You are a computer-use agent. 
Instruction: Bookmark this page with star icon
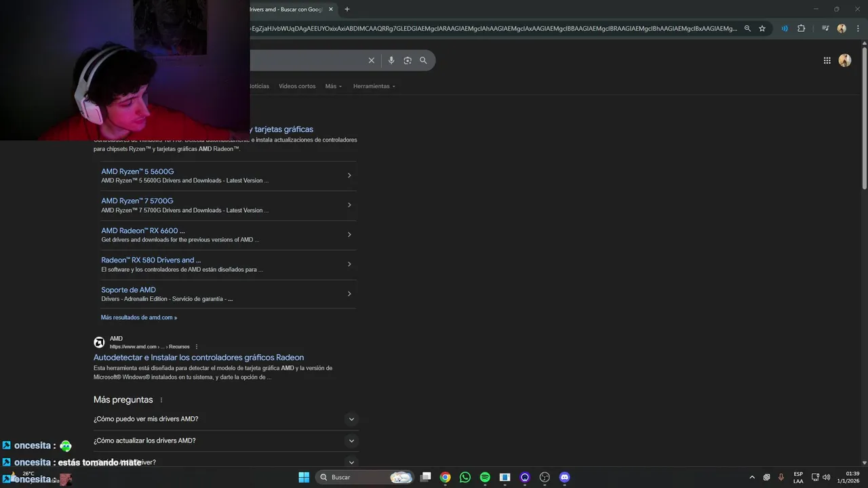(x=762, y=28)
